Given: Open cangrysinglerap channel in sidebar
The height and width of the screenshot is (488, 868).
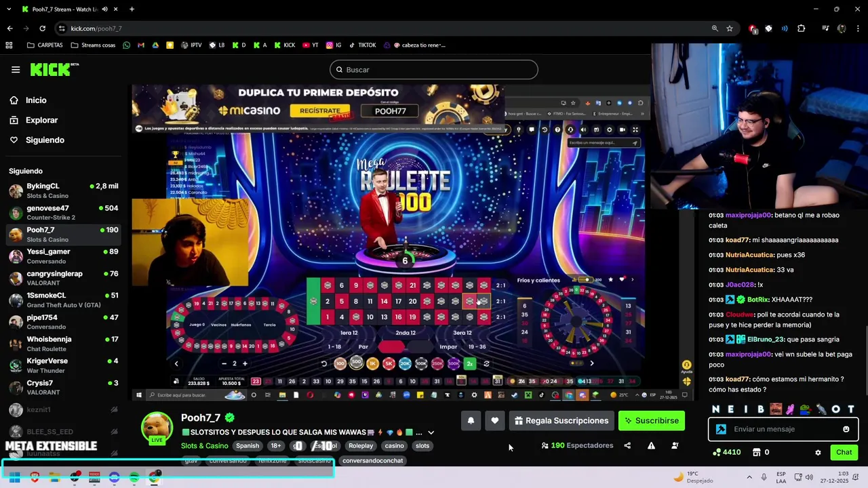Looking at the screenshot, I should (64, 278).
